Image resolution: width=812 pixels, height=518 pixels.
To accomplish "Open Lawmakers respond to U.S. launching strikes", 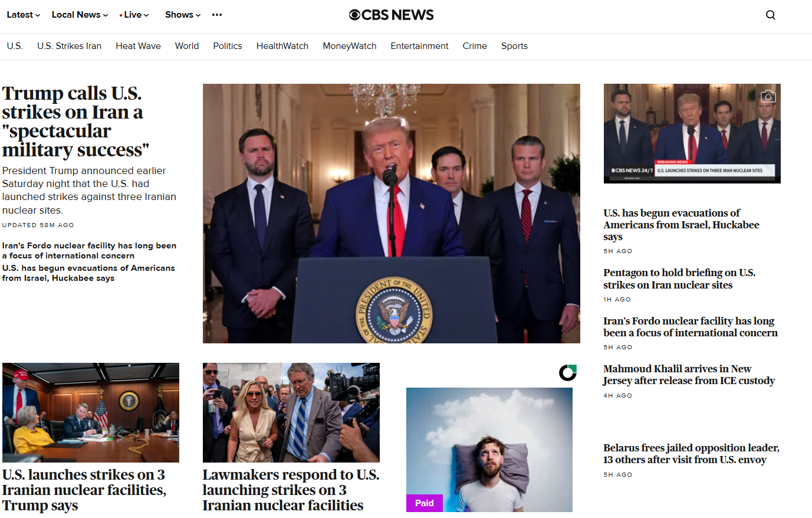I will point(291,490).
